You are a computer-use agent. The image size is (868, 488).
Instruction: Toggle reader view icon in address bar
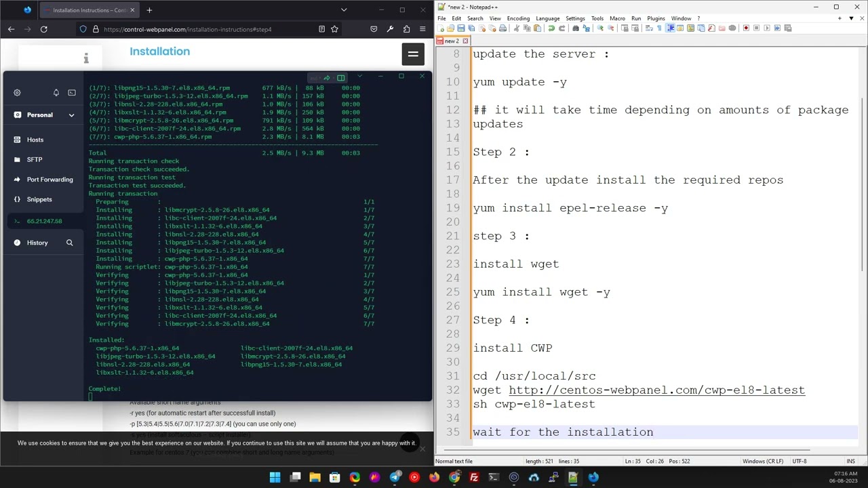[321, 29]
